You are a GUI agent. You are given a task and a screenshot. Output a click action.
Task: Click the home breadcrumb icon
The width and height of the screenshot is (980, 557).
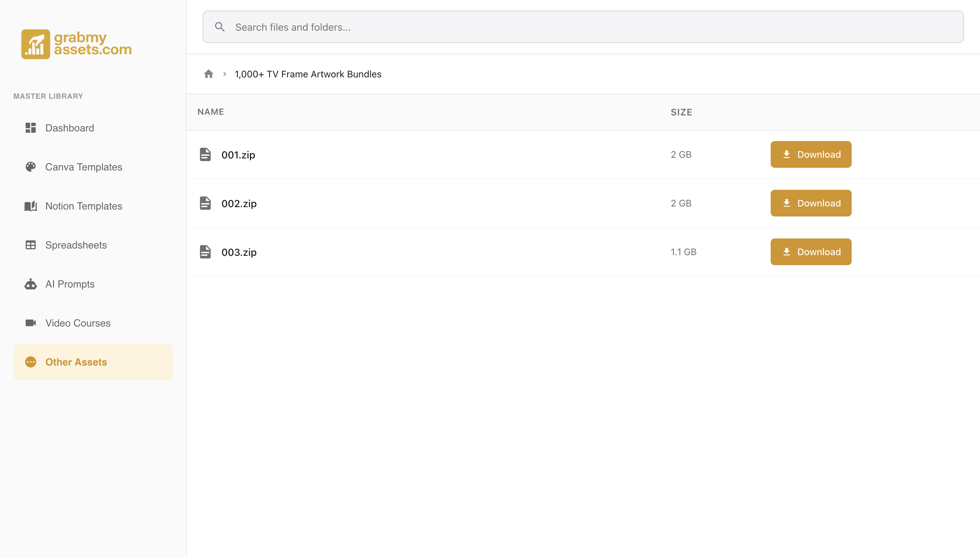pyautogui.click(x=208, y=74)
